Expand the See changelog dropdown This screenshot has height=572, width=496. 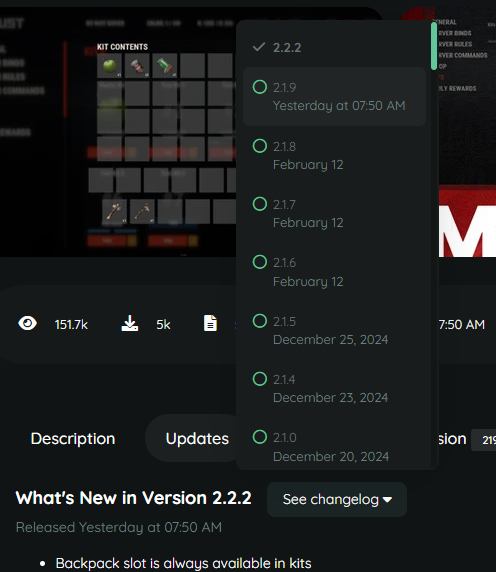tap(337, 499)
